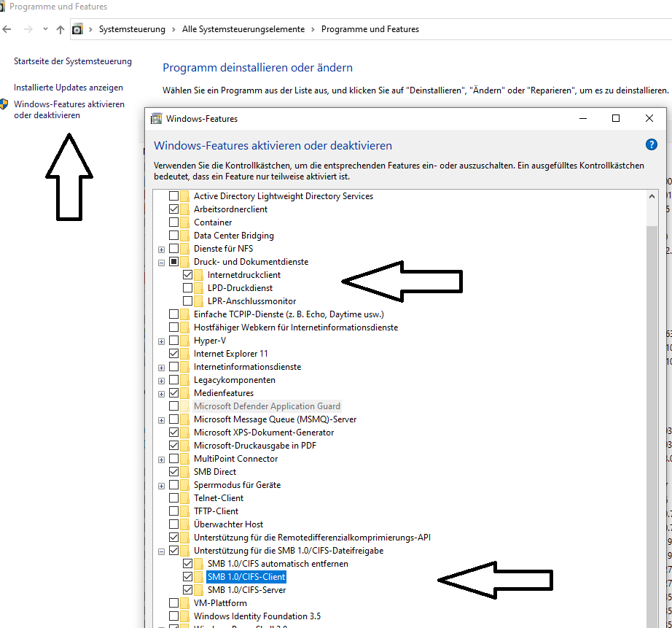Screen dimensions: 672x628
Task: Expand the Legacykomponenten node
Action: coord(161,381)
